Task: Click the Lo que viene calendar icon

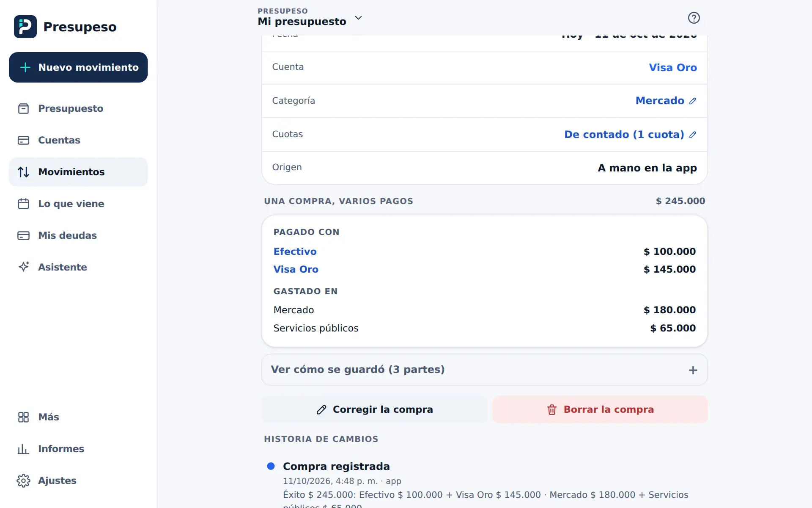Action: (x=24, y=204)
